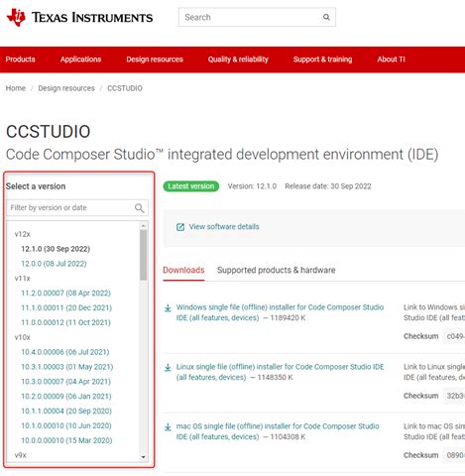Select version 11.2.0.00007 (08 Apr 2022)
Viewport: 465px width, 476px height.
tap(65, 293)
